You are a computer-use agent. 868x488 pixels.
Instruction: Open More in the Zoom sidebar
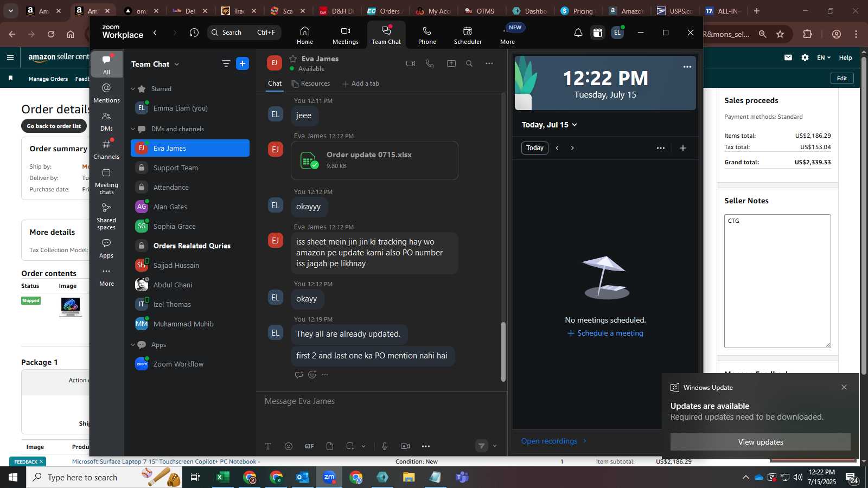point(106,277)
